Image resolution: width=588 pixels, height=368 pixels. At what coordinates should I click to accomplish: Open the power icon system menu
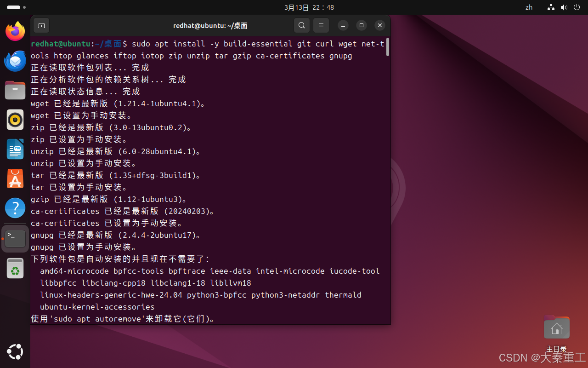click(x=577, y=7)
